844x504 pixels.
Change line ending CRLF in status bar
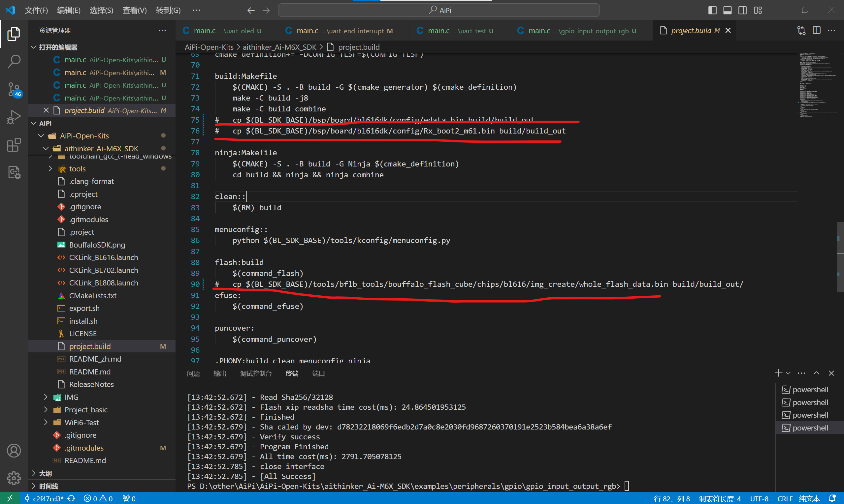click(x=785, y=499)
